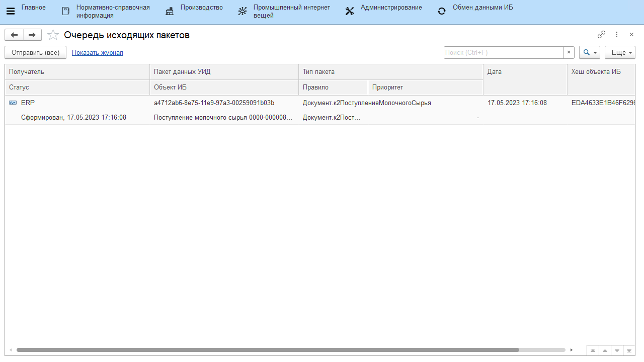The width and height of the screenshot is (644, 362).
Task: Open the three-dot options menu icon
Action: [x=616, y=35]
